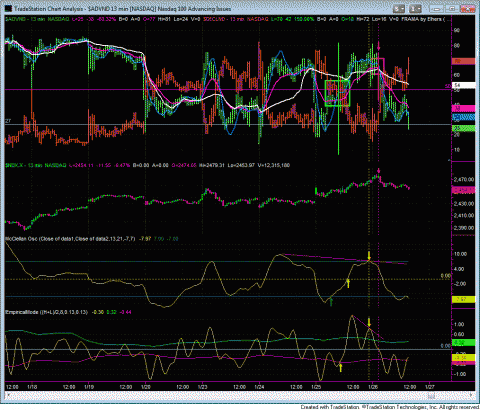Click the TradeStation icon in the title bar
480x410 pixels.
(9, 8)
